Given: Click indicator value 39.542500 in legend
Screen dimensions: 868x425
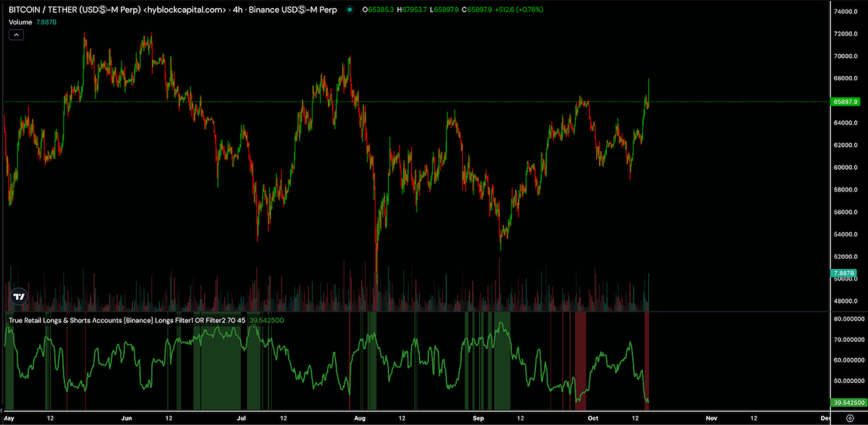Looking at the screenshot, I should pyautogui.click(x=265, y=319).
